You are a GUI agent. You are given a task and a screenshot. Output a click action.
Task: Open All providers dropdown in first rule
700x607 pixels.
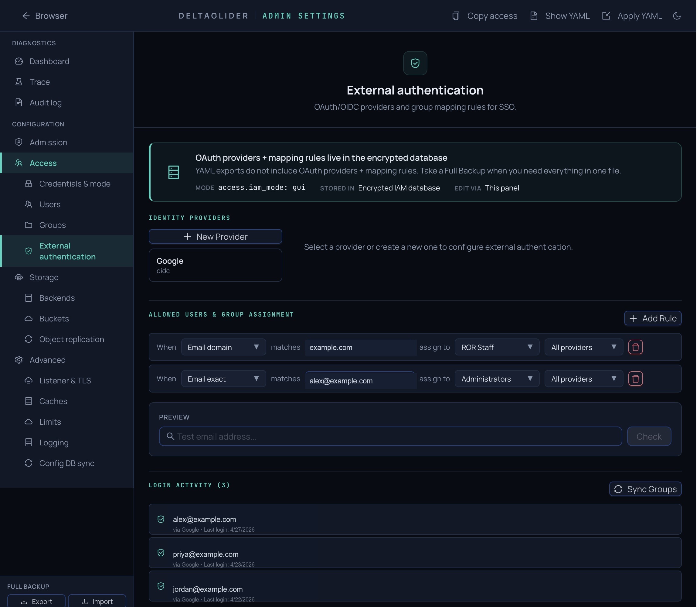point(583,347)
